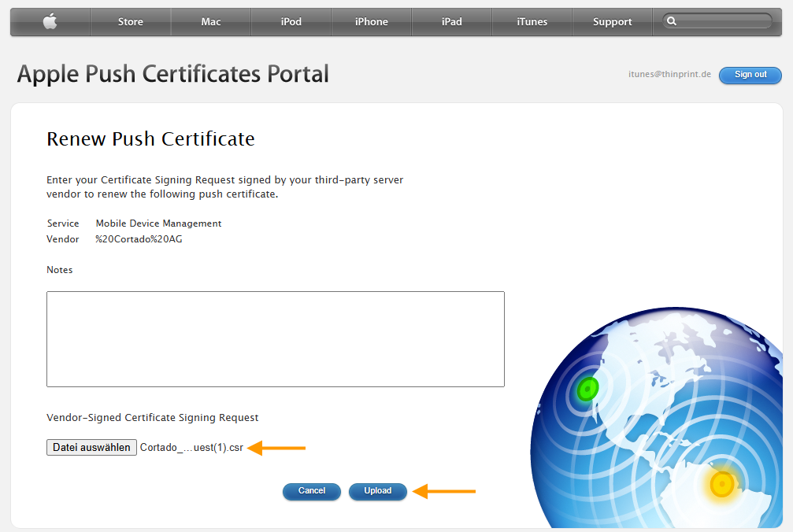Click the Mobile Device Management service value

[159, 224]
